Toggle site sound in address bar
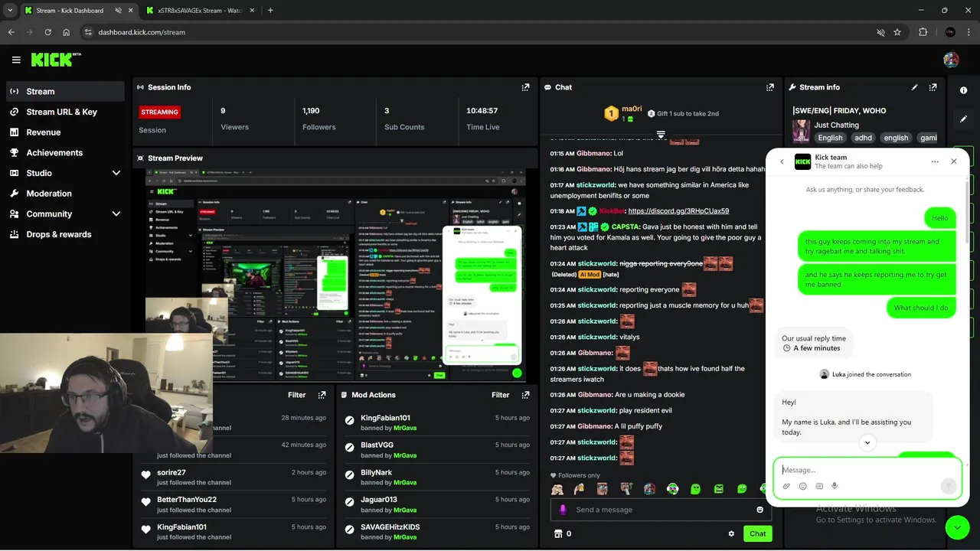Image resolution: width=980 pixels, height=551 pixels. pos(880,32)
